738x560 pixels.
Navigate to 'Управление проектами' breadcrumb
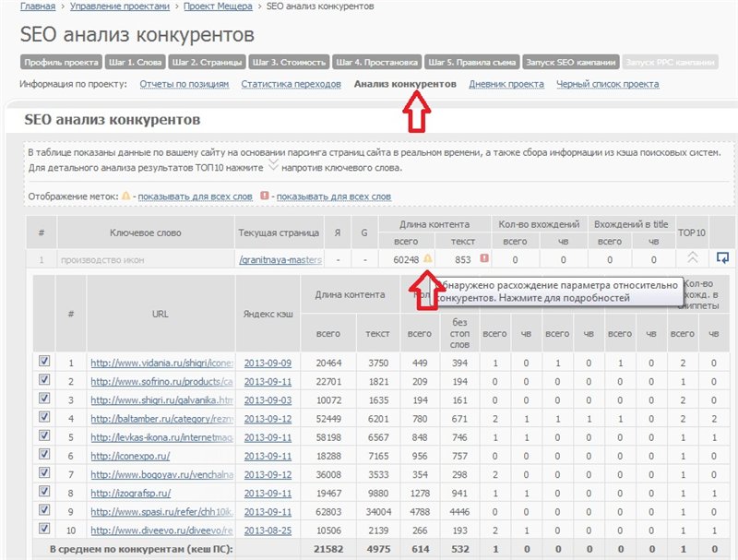(x=133, y=6)
